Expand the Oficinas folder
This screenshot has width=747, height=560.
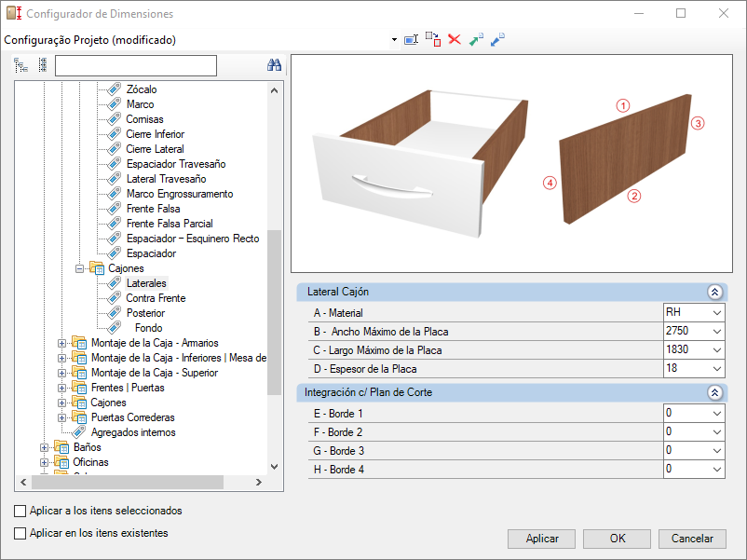click(44, 462)
